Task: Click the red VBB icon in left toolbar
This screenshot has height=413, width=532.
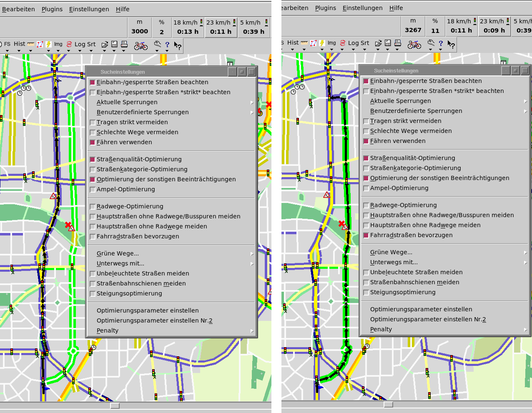Action: tap(69, 44)
